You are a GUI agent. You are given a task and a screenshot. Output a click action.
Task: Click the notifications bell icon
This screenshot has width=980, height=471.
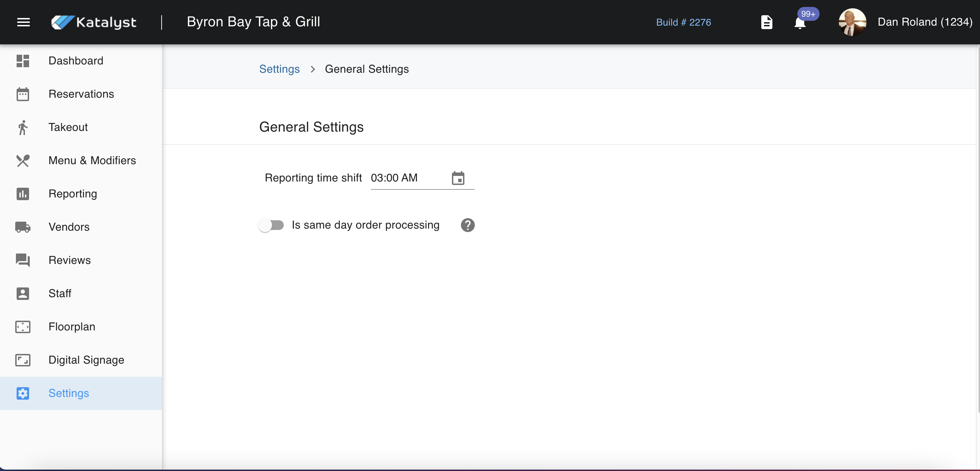[800, 23]
